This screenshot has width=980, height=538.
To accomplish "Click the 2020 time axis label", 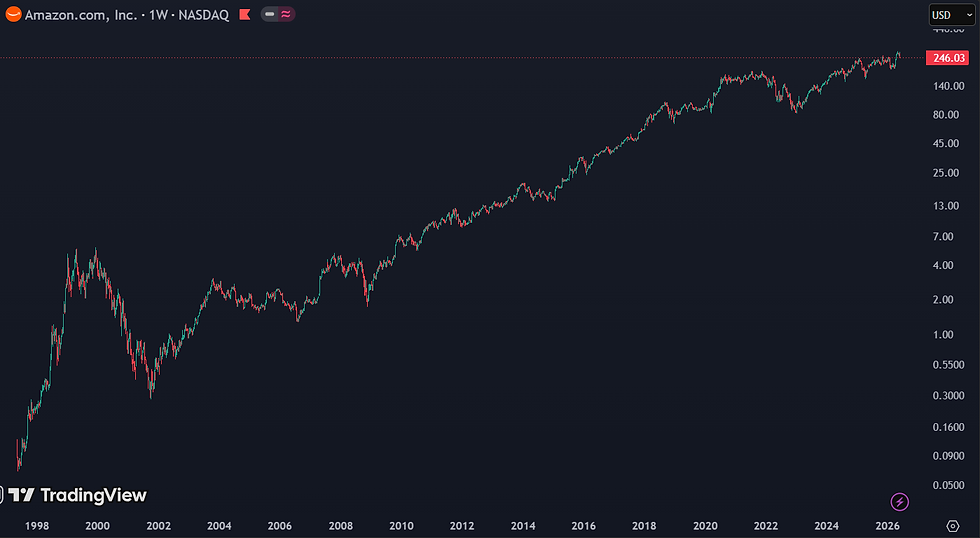I will [705, 526].
